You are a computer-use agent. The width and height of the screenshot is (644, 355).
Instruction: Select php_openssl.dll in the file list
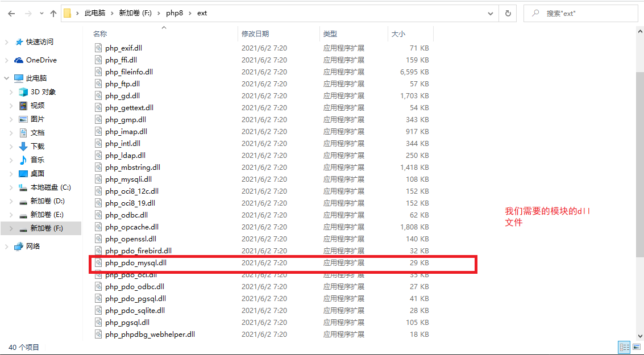click(x=130, y=239)
